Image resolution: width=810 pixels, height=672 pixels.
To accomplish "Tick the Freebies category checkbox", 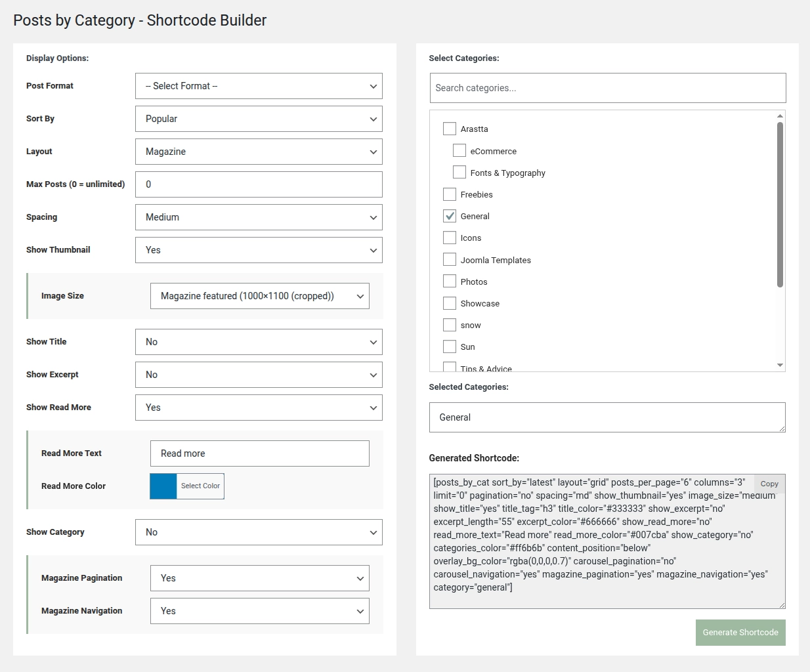I will tap(450, 194).
